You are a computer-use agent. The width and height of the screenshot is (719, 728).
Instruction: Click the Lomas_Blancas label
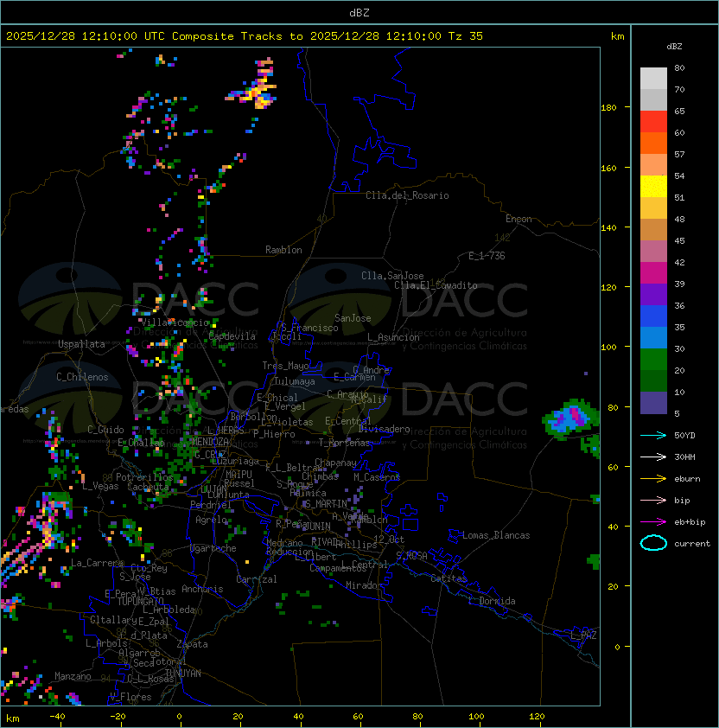(x=496, y=535)
